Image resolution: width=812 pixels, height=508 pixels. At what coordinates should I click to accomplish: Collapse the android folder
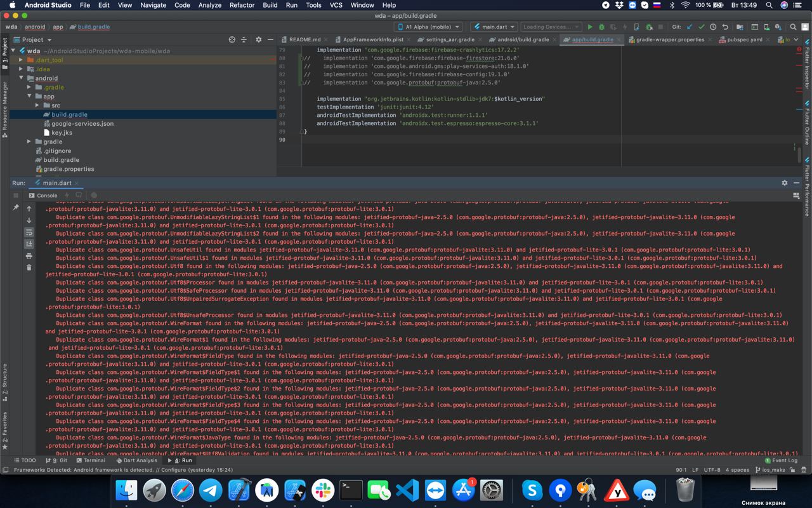click(22, 78)
